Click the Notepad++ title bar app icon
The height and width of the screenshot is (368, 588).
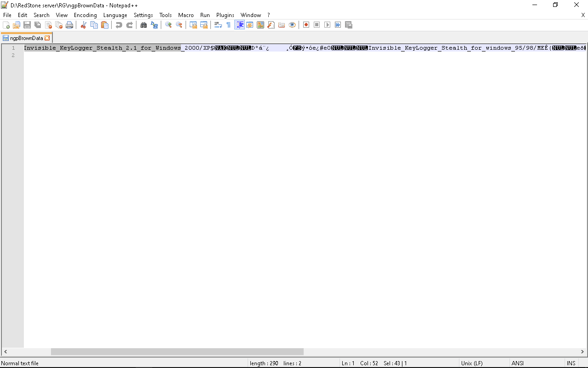(5, 5)
